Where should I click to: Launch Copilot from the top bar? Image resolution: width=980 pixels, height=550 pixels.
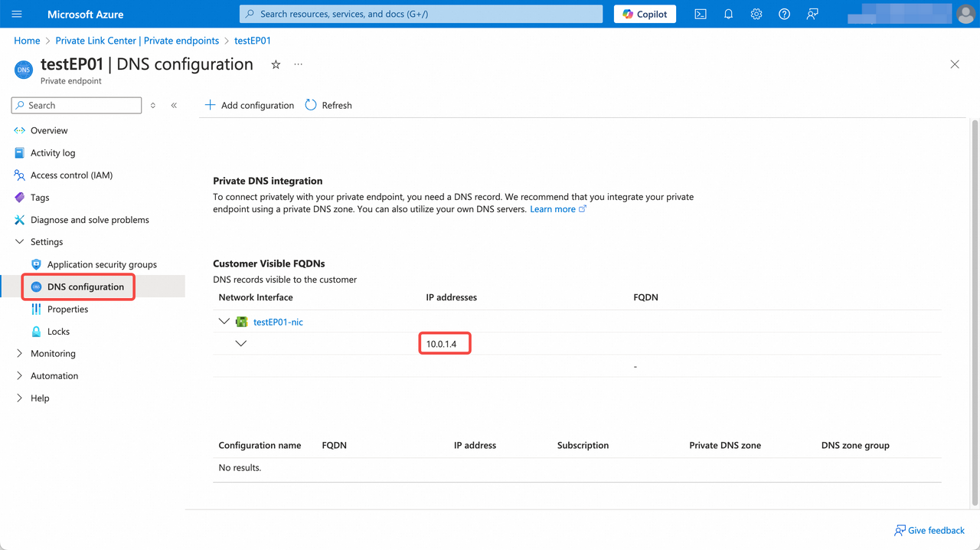(x=645, y=14)
